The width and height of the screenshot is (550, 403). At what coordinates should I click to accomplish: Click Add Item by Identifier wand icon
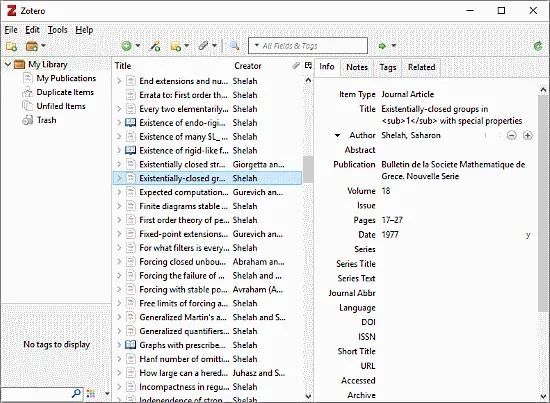[x=155, y=46]
